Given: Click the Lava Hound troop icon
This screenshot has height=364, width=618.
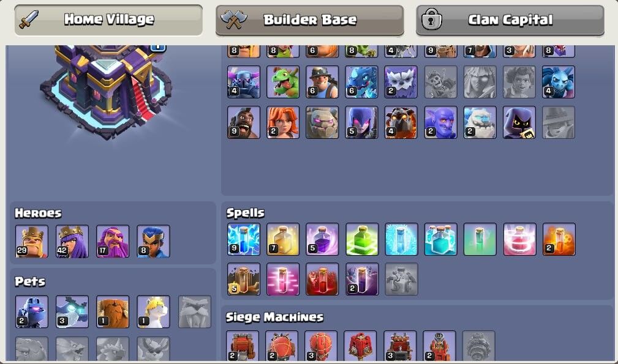Looking at the screenshot, I should tap(401, 122).
